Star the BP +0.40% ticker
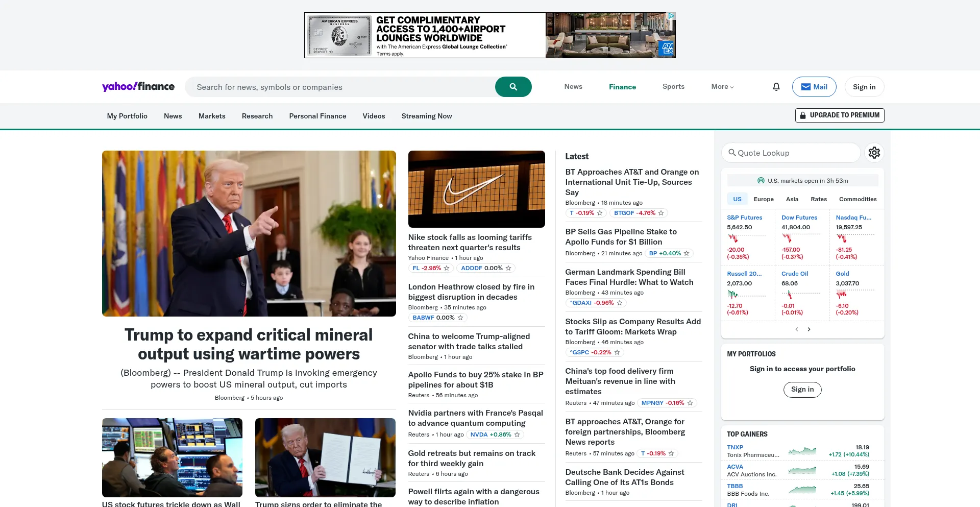980x507 pixels. pyautogui.click(x=687, y=253)
